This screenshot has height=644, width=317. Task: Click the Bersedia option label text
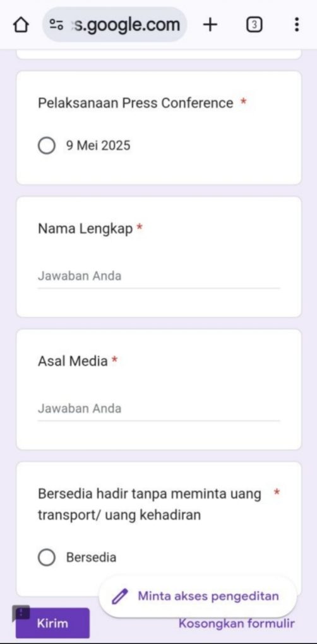click(91, 558)
